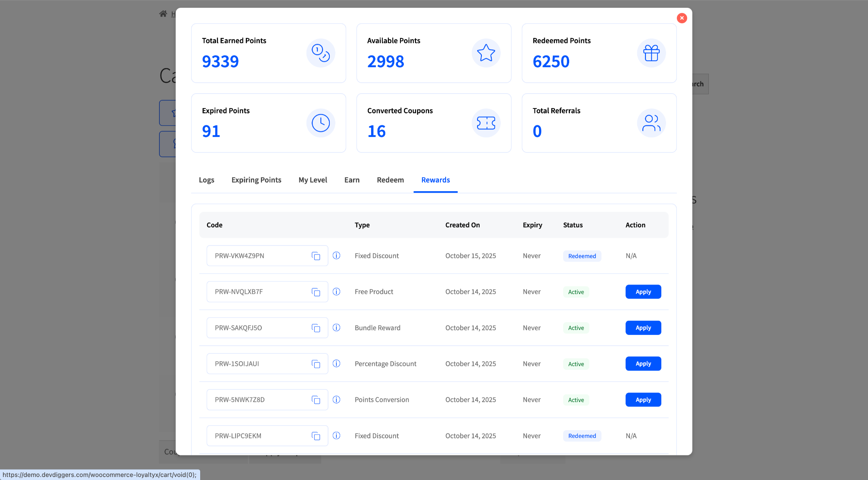868x480 pixels.
Task: Open the Expiring Points tab
Action: (256, 180)
